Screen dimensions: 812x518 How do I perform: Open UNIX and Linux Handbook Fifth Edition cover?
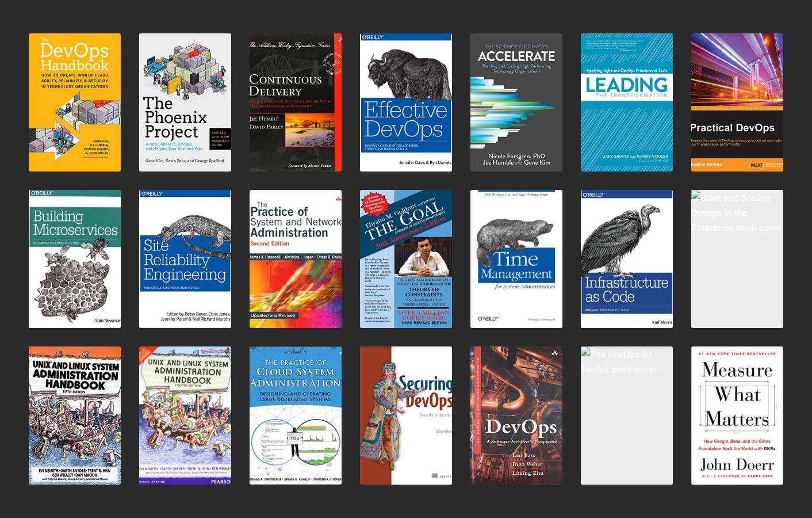(75, 416)
